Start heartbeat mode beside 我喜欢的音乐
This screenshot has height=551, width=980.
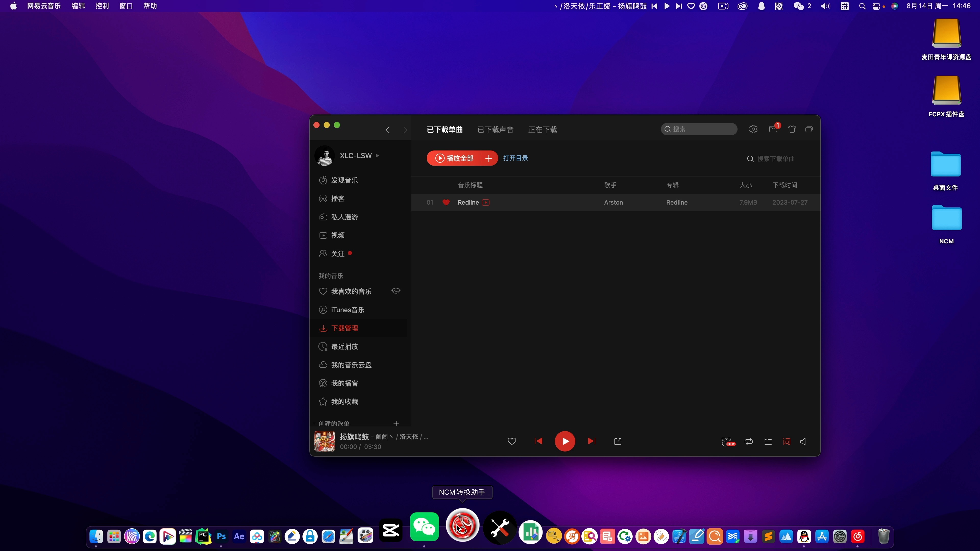396,291
